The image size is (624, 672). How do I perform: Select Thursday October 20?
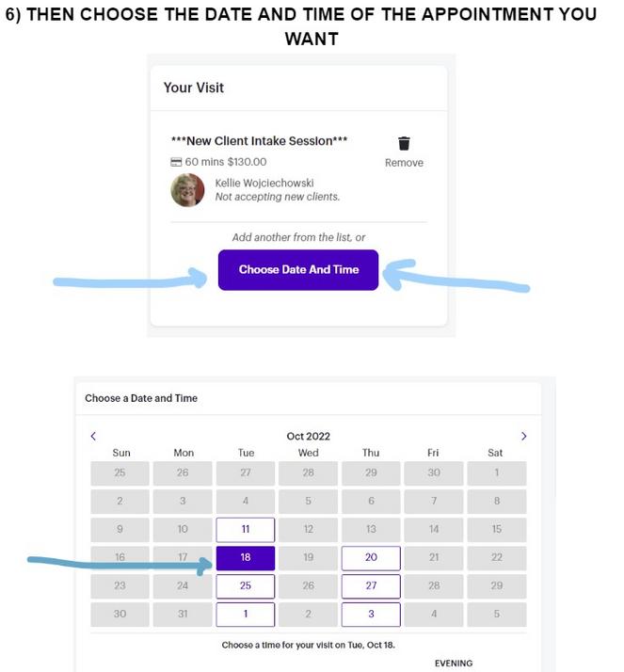[x=371, y=557]
